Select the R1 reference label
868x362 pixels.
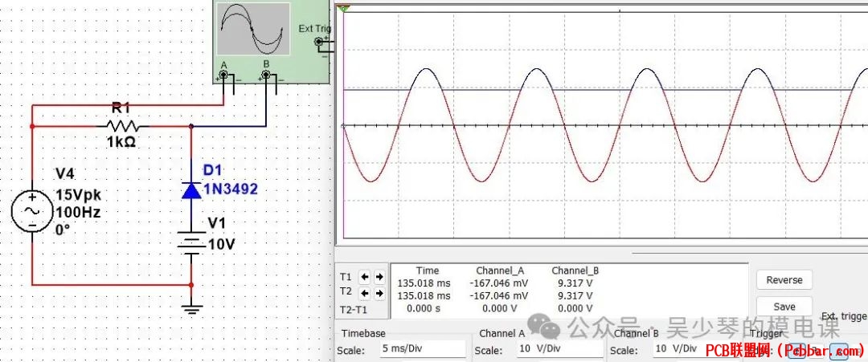121,108
